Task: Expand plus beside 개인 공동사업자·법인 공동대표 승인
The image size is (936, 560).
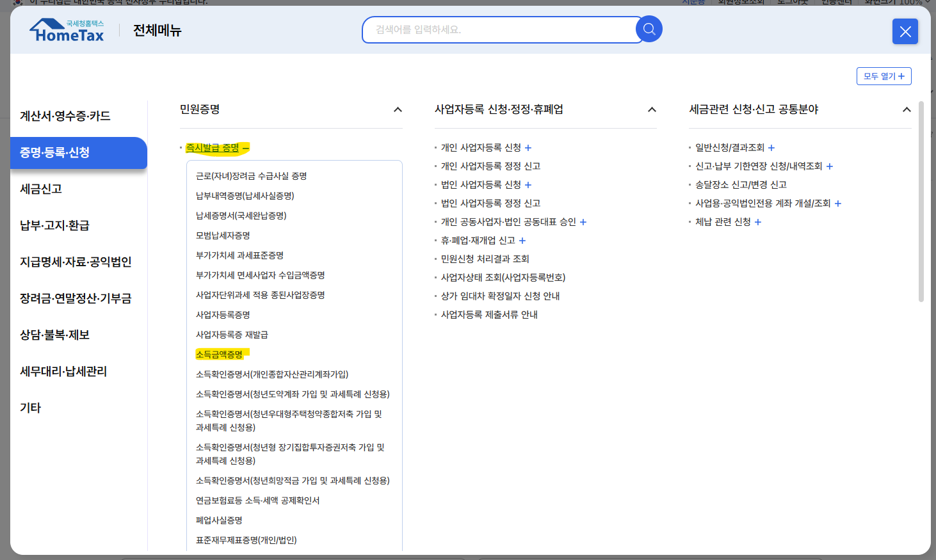Action: coord(583,222)
